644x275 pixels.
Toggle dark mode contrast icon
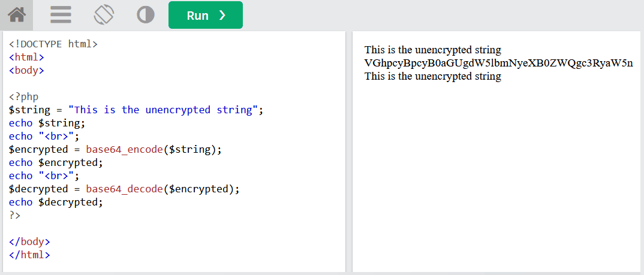[x=145, y=15]
